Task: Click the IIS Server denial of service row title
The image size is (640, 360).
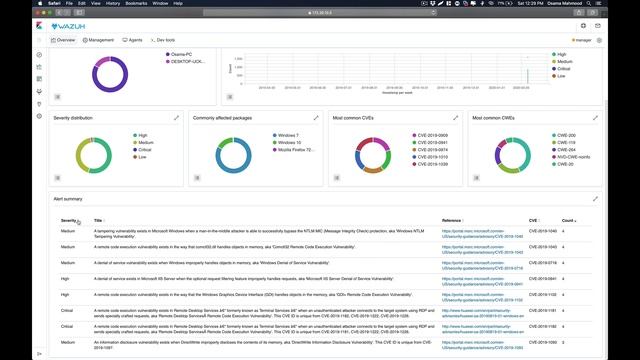Action: pyautogui.click(x=244, y=279)
